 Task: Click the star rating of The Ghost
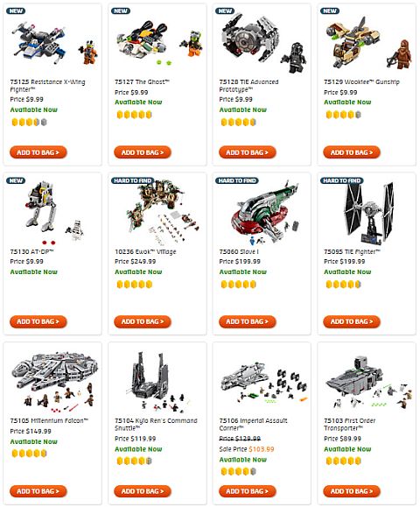point(134,115)
